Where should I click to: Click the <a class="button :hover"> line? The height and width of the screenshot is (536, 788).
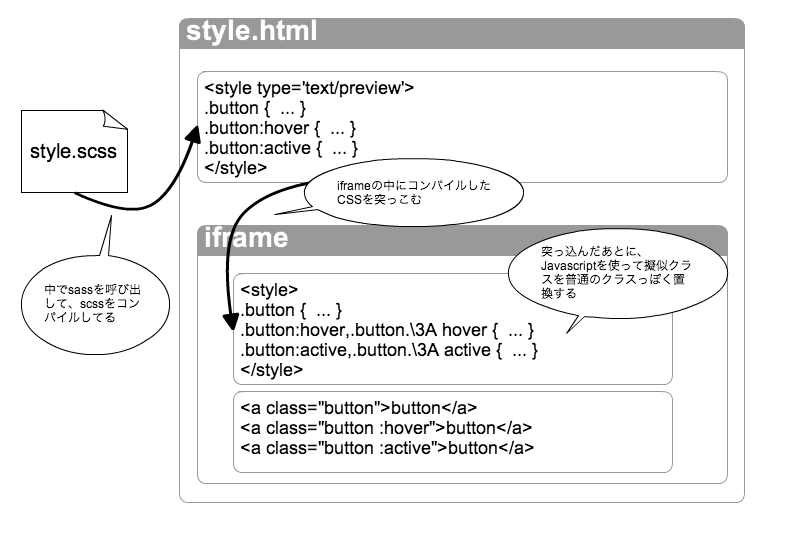(x=386, y=428)
